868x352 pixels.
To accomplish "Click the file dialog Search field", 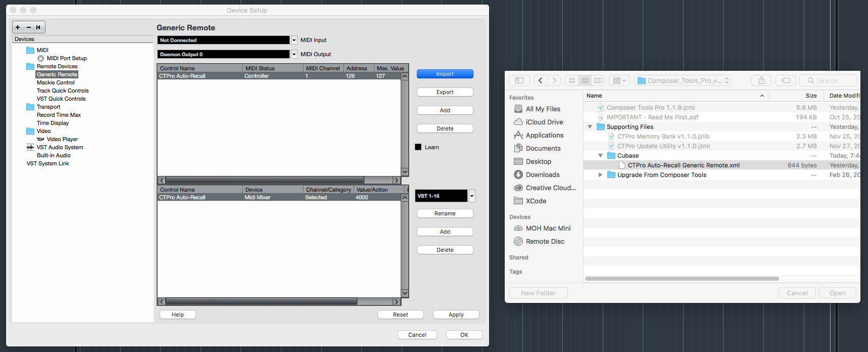I will (x=828, y=80).
